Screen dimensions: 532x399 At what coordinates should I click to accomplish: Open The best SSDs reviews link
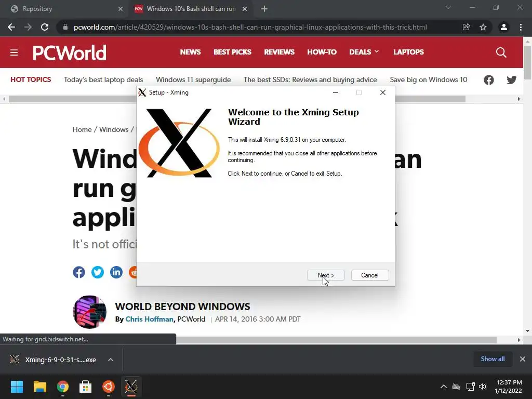[x=310, y=79]
